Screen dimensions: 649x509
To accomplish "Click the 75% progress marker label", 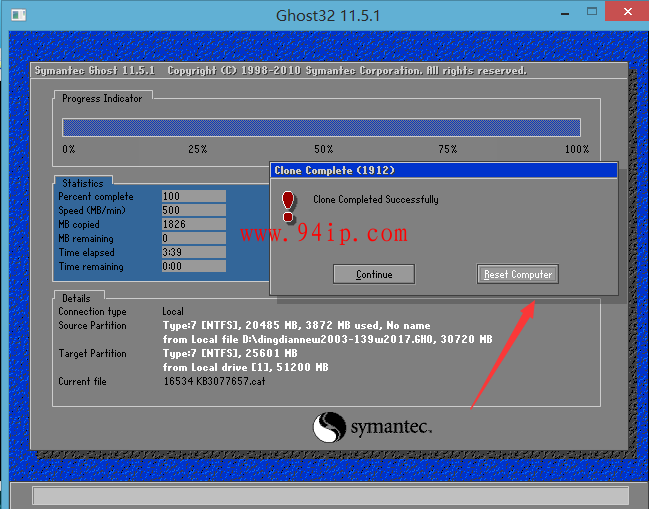I will click(447, 149).
